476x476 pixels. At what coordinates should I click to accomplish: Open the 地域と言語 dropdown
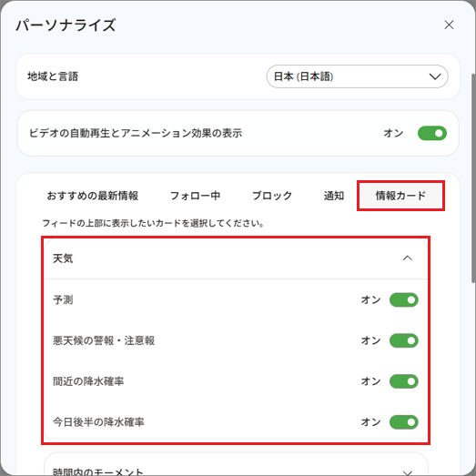[x=357, y=76]
